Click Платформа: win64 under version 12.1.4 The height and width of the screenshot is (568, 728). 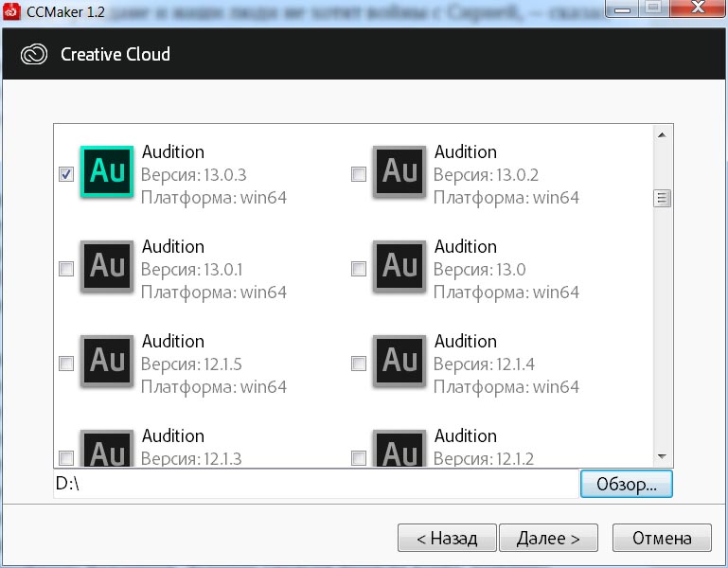coord(506,387)
